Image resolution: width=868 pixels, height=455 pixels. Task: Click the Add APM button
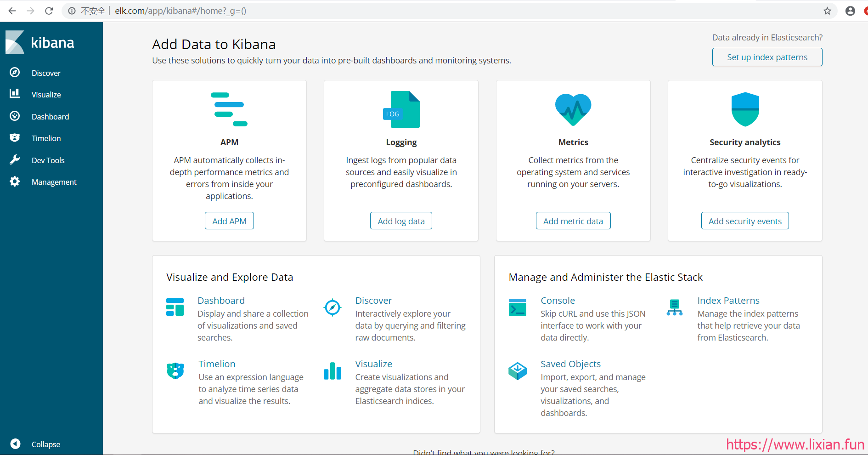(x=229, y=221)
